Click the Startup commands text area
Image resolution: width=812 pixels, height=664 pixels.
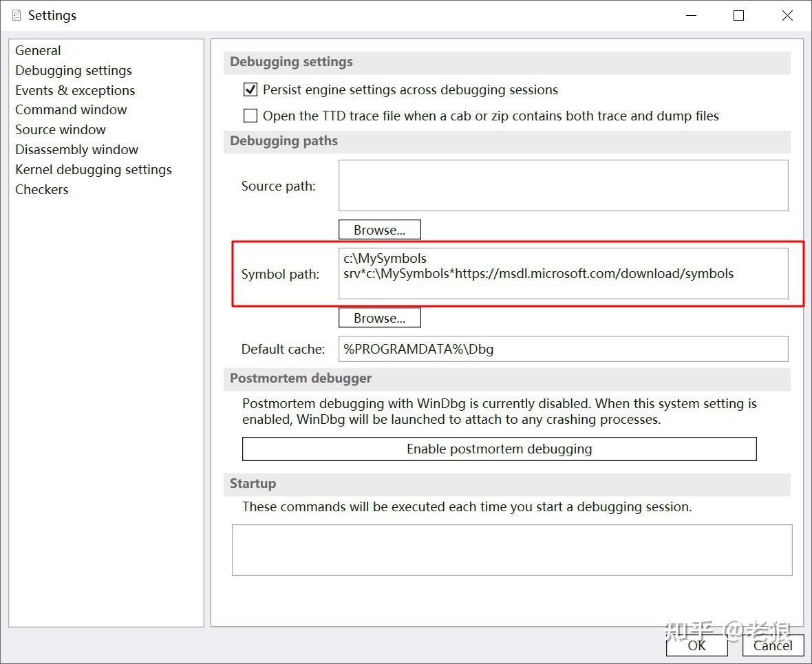click(511, 550)
